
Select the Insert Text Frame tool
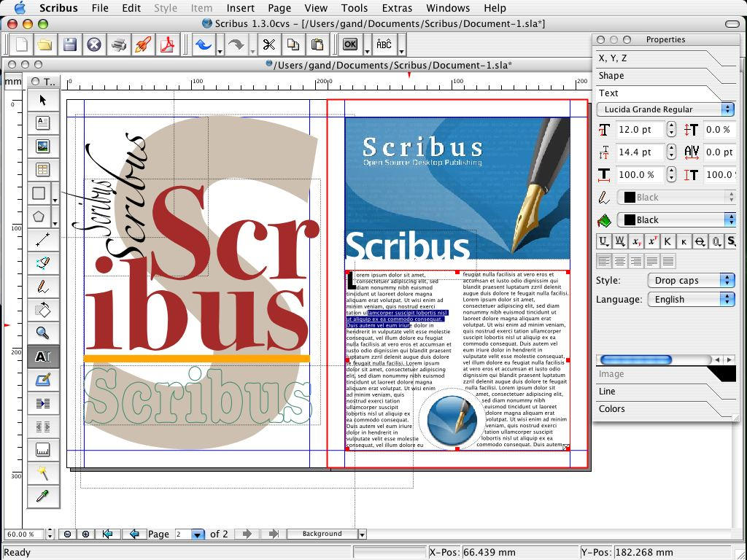point(43,123)
